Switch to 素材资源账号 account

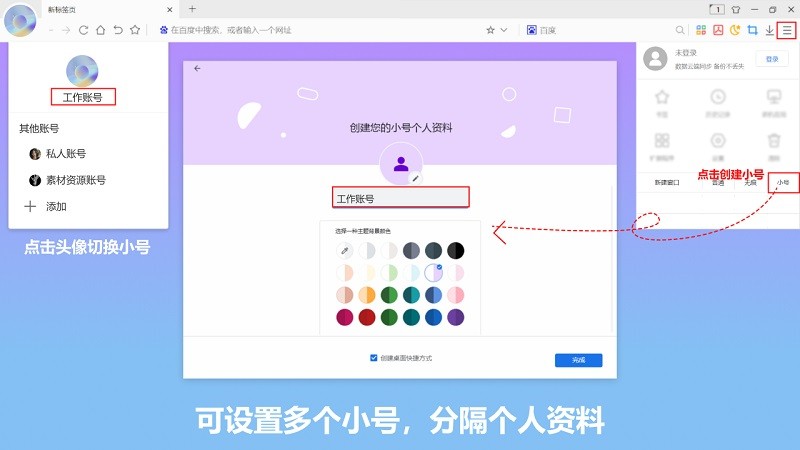(67, 180)
